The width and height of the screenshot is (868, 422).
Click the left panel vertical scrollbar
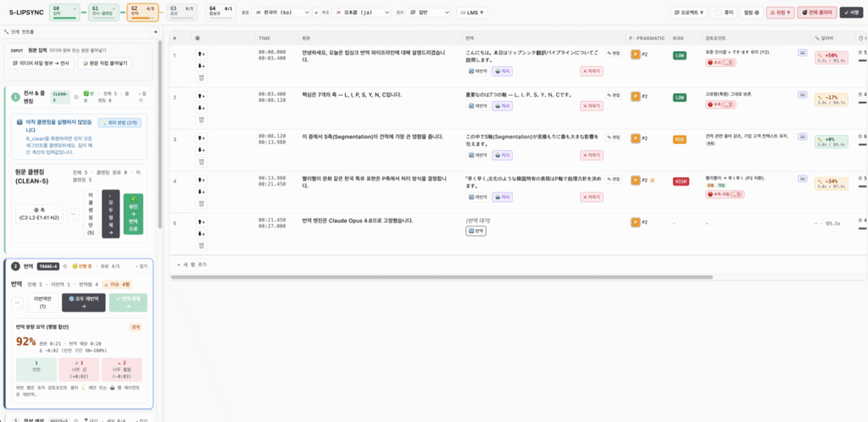(160, 134)
